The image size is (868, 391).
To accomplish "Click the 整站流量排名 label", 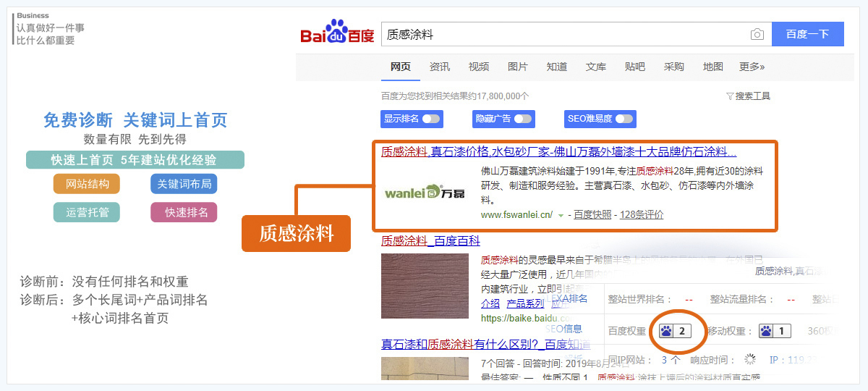I will coord(742,299).
